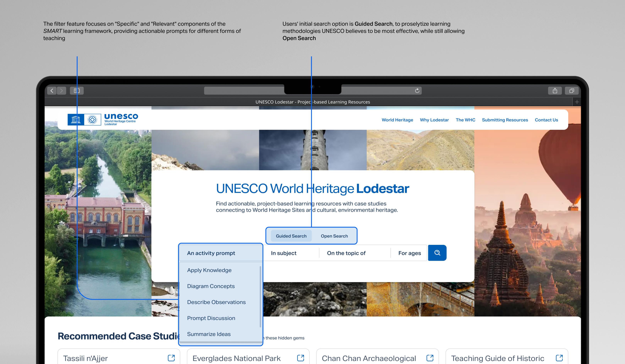Add a new tab with plus icon
625x364 pixels.
click(x=577, y=102)
